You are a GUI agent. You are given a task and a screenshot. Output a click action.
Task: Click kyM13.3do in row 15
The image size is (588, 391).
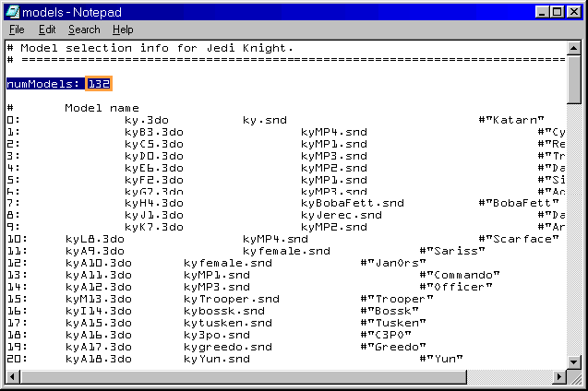coord(98,299)
